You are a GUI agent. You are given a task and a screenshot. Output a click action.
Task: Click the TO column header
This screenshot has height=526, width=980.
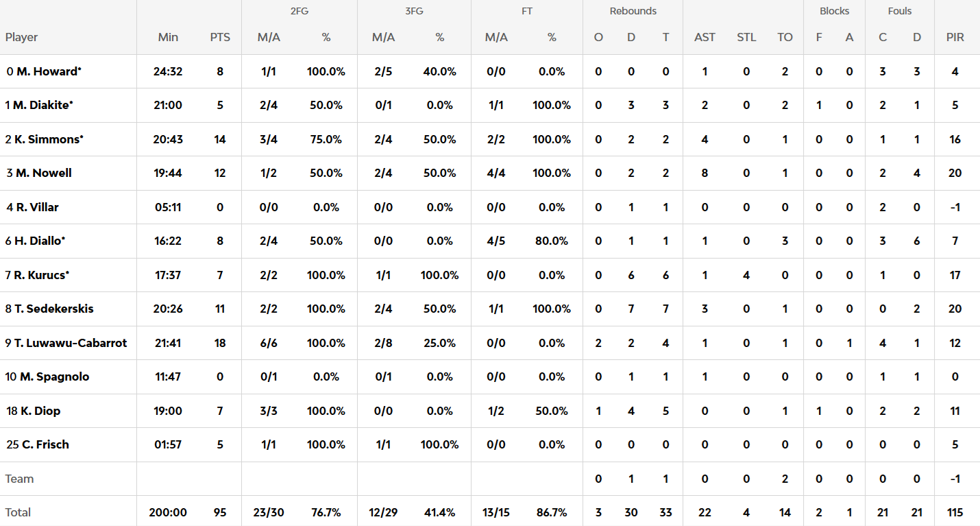[x=785, y=37]
